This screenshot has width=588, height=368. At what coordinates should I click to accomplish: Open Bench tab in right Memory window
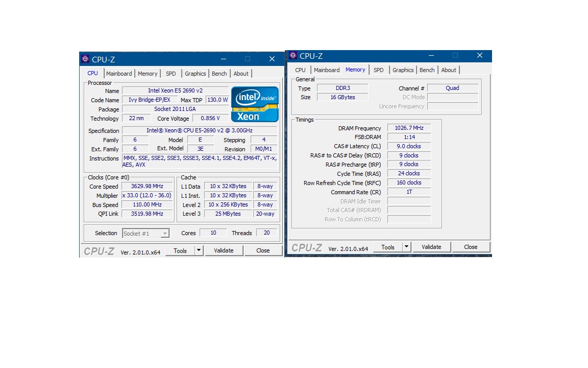click(x=427, y=70)
